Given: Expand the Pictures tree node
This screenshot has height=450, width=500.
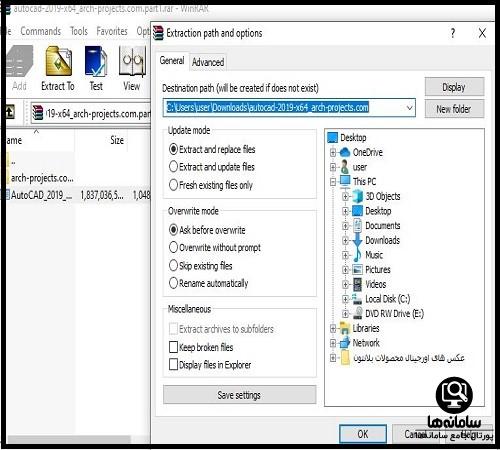Looking at the screenshot, I should pos(345,270).
